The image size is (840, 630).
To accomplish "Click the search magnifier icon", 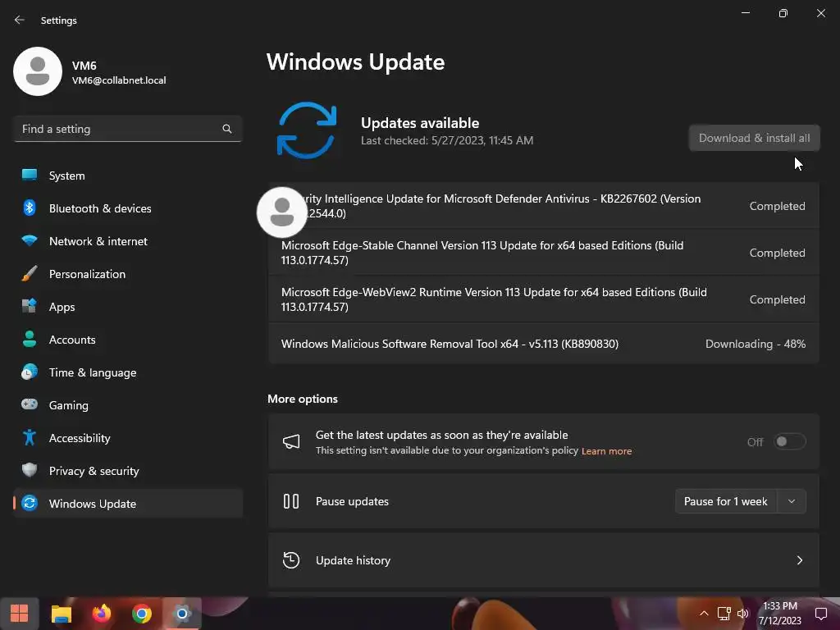I will 226,129.
